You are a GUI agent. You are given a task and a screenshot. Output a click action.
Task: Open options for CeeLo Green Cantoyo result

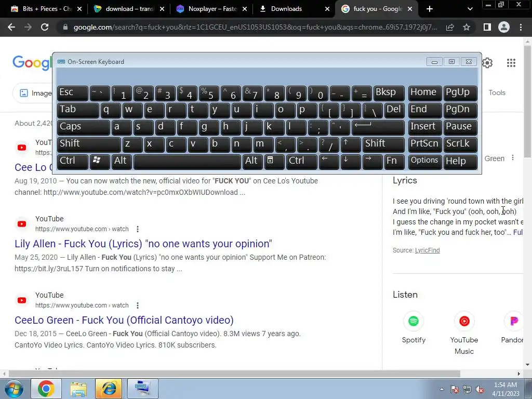(x=137, y=305)
